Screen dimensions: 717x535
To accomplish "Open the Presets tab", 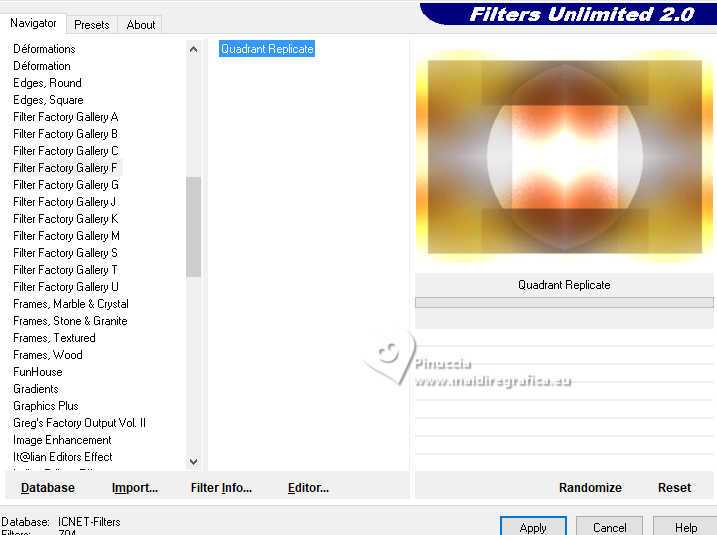I will click(91, 25).
